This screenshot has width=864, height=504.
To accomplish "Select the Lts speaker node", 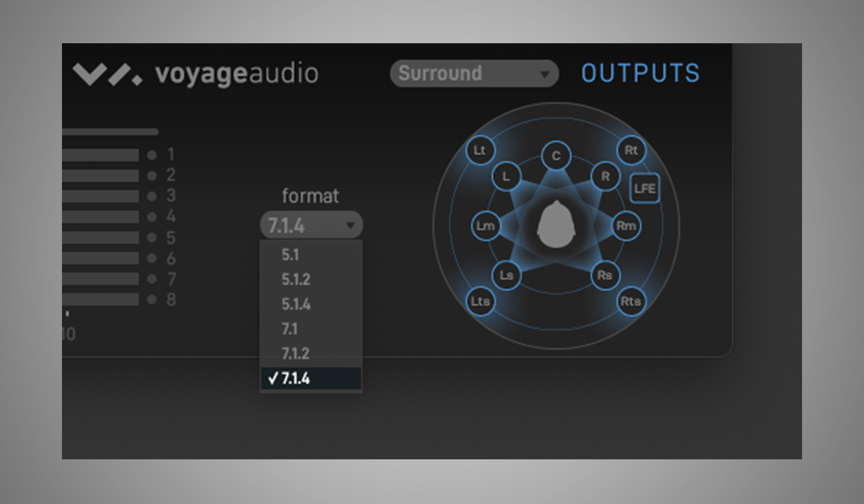I will click(480, 302).
